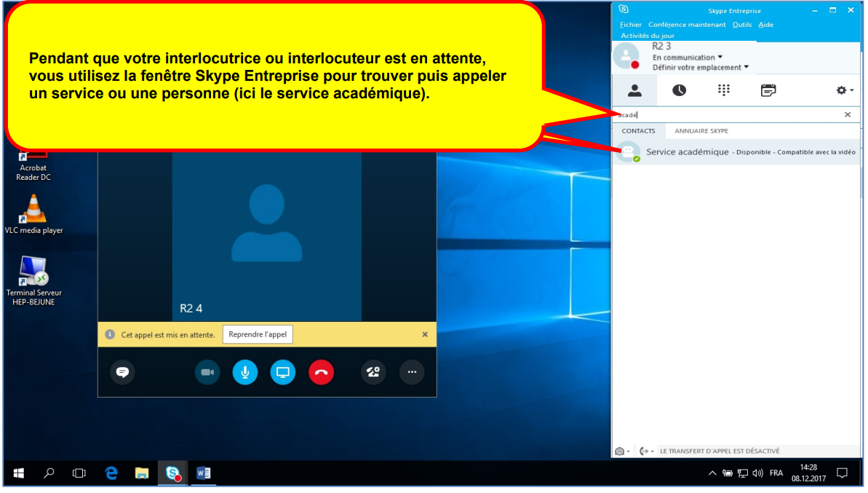Viewport: 868px width, 493px height.
Task: Open the Acrobat Reader DC desktop shortcut
Action: pos(33,165)
